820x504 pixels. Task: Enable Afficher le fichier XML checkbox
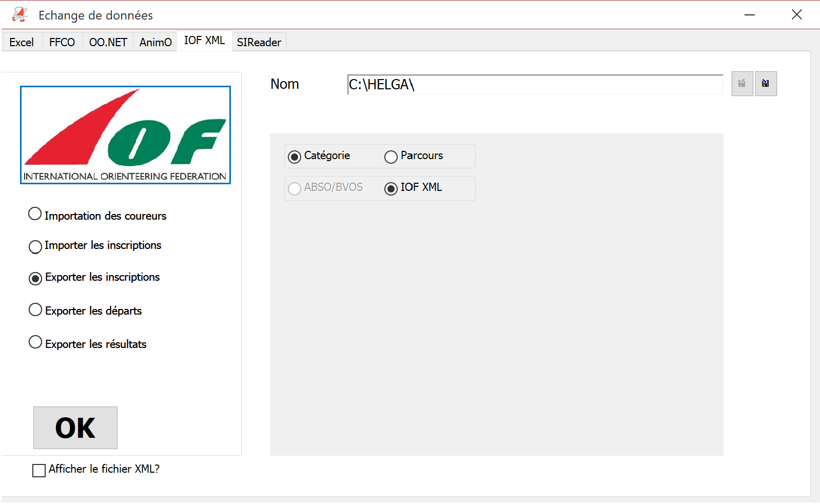39,471
